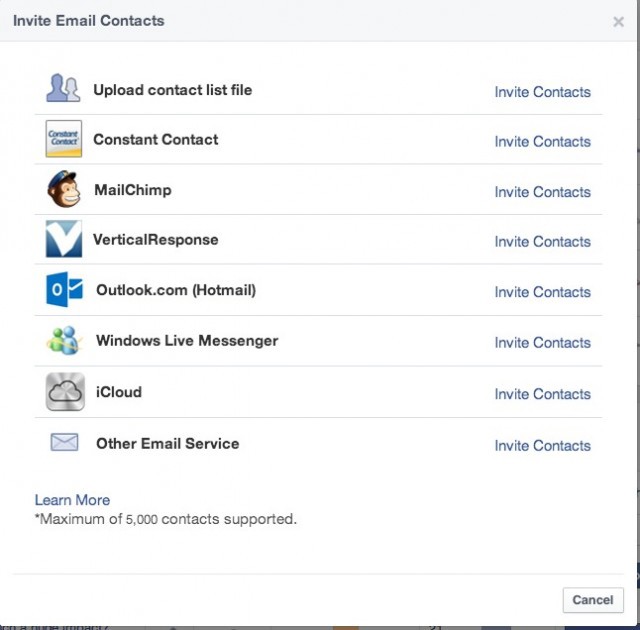640x630 pixels.
Task: Click the "Maximum of 5,000 contacts supported" note
Action: point(166,519)
